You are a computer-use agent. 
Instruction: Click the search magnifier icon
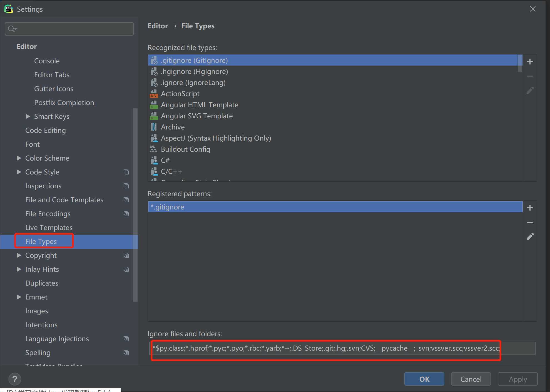click(x=12, y=29)
